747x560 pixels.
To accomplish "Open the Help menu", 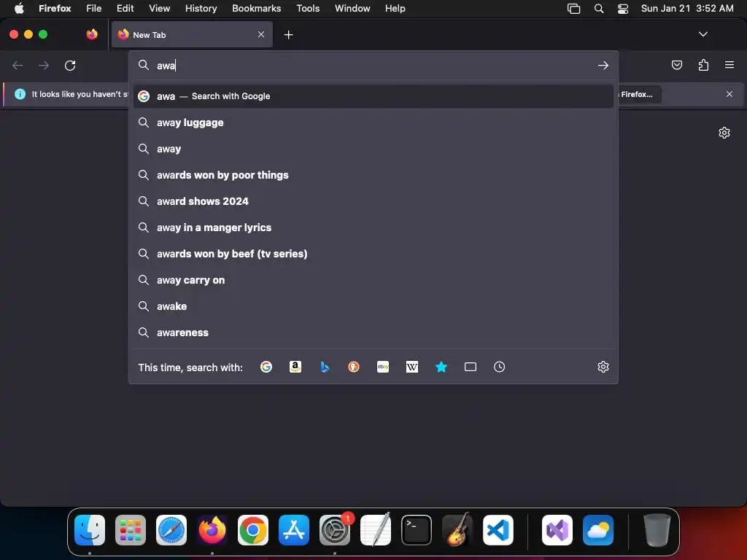I will [395, 8].
